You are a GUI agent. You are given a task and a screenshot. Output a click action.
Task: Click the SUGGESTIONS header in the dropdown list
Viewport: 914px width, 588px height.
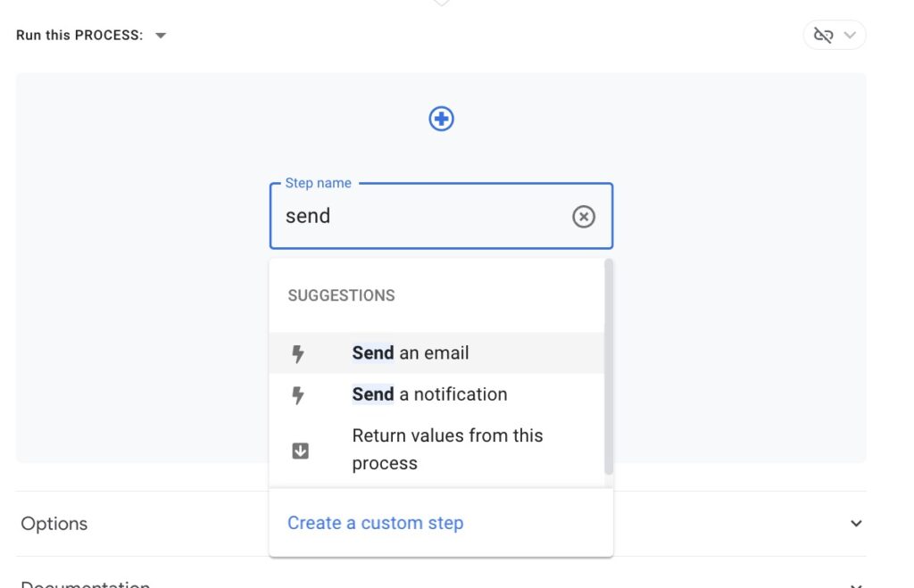(341, 295)
